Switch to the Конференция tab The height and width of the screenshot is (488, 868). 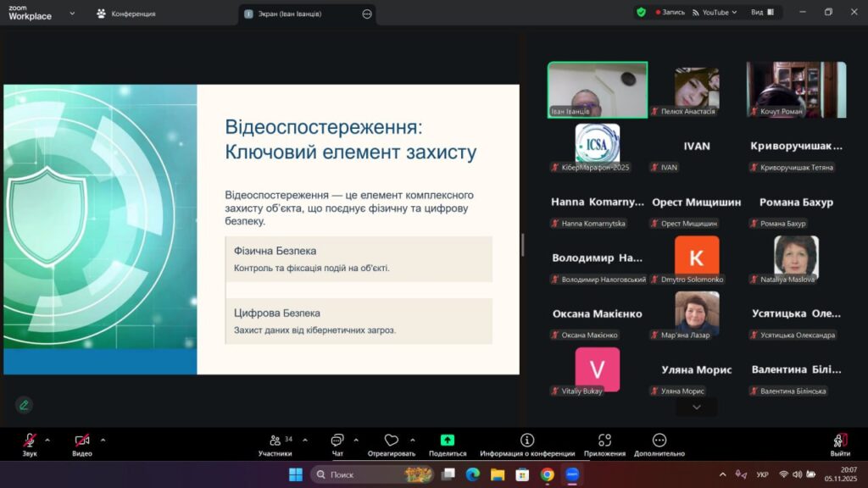(126, 14)
